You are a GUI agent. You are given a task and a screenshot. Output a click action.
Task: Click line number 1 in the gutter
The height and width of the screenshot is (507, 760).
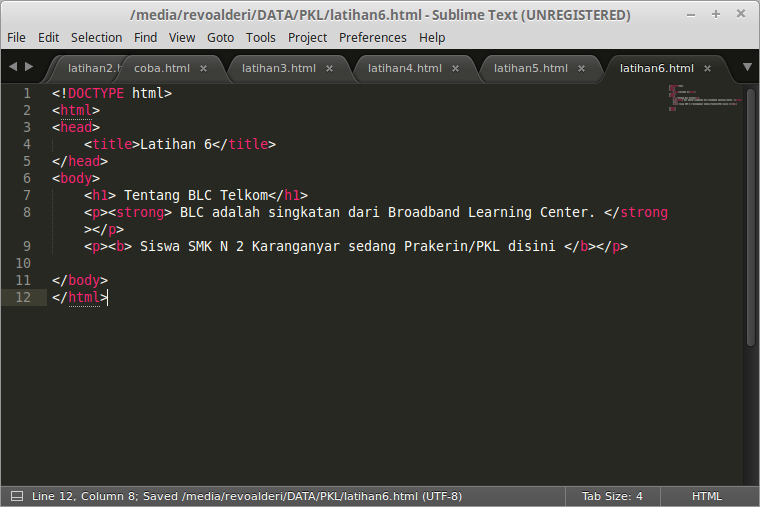point(27,93)
